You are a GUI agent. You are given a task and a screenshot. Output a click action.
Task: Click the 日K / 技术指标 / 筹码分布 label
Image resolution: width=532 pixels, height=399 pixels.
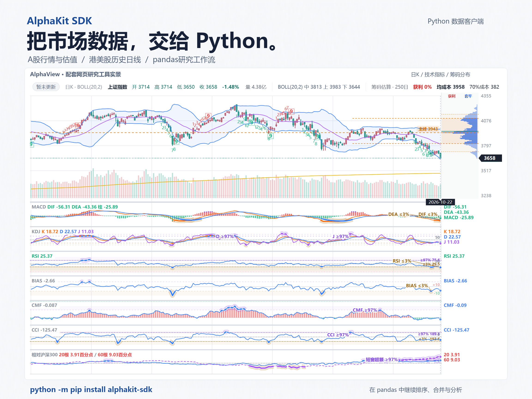(440, 75)
